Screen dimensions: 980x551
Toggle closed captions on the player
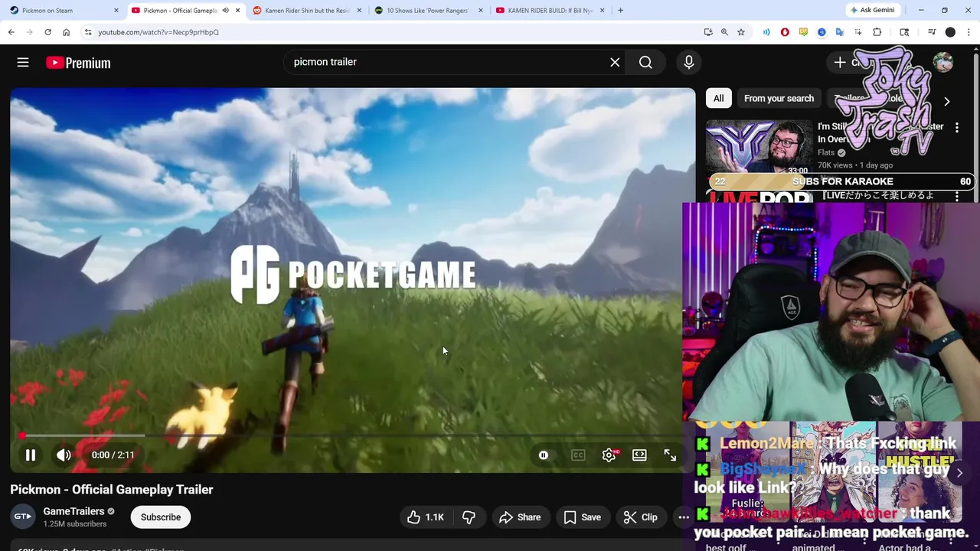click(x=578, y=455)
